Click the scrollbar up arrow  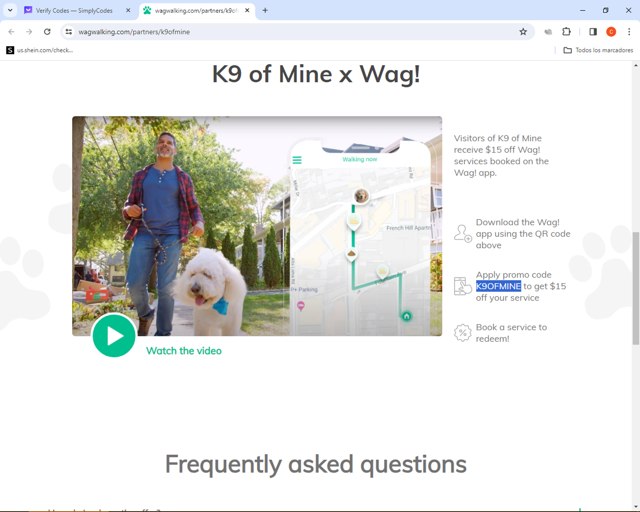coord(636,65)
